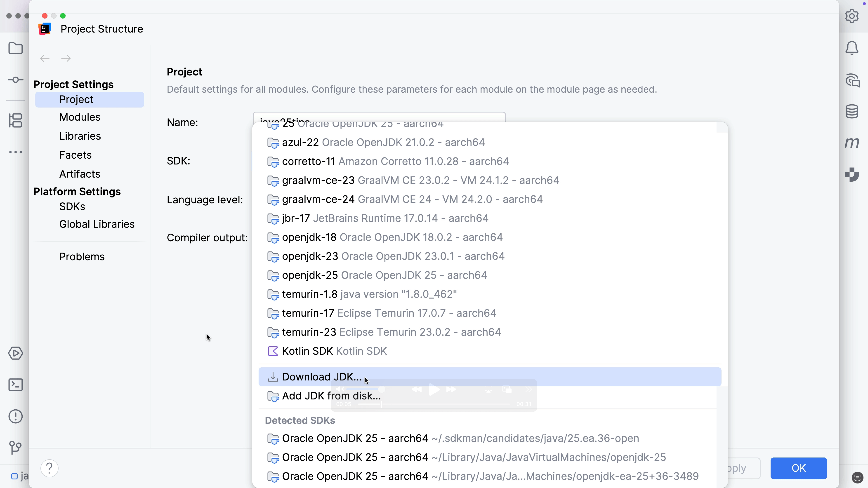This screenshot has height=488, width=868.
Task: Select the Kotlin SDK entry
Action: tap(334, 351)
